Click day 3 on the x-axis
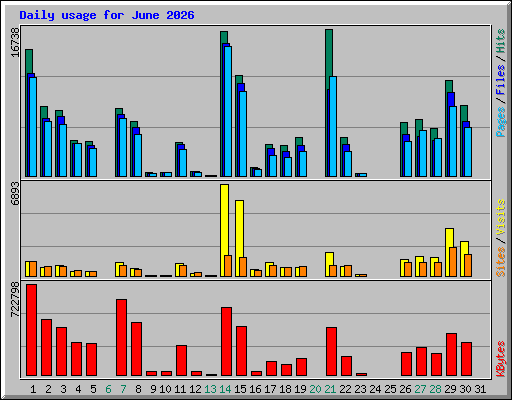 pyautogui.click(x=63, y=389)
